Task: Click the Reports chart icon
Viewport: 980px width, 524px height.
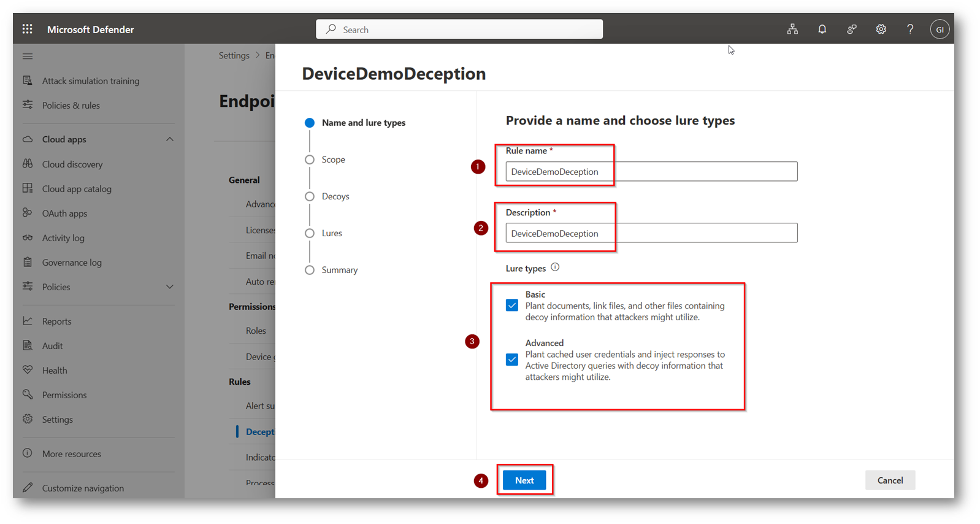Action: click(x=28, y=321)
